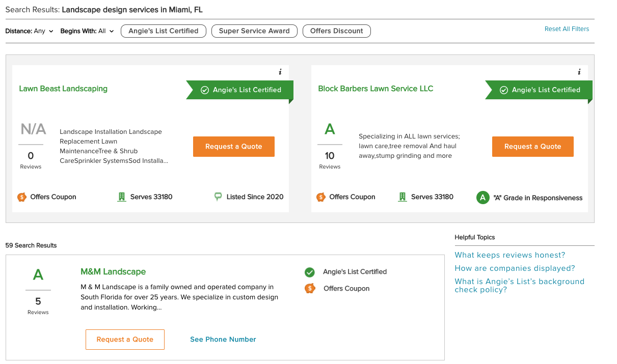The height and width of the screenshot is (364, 617).
Task: Request a Quote from Block Barbers
Action: click(x=533, y=147)
